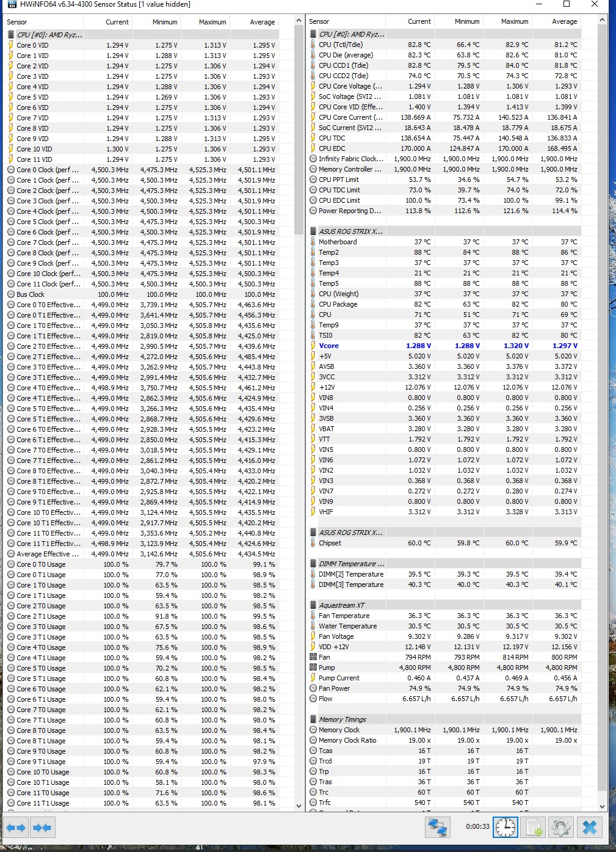Click the circle icon beside Memory Clock

pyautogui.click(x=313, y=730)
